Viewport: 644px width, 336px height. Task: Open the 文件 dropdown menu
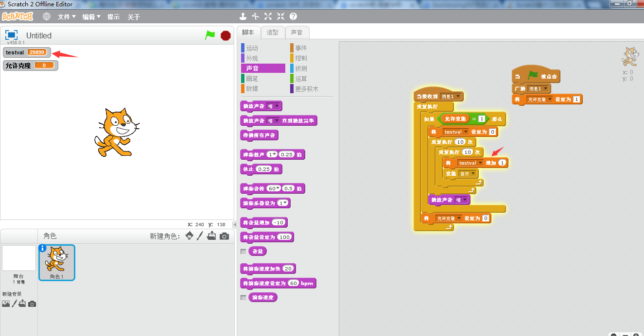(67, 17)
